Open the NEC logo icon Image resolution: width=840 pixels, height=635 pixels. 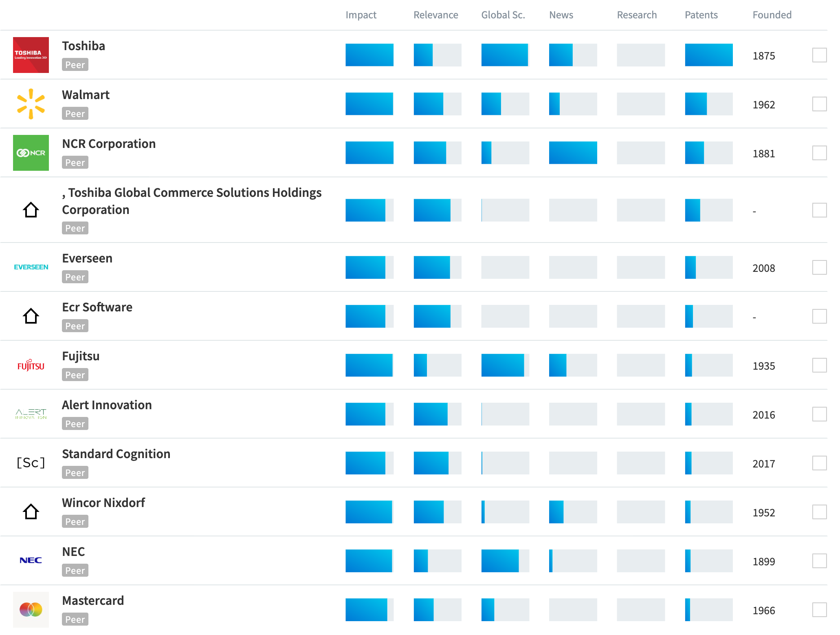(x=31, y=560)
